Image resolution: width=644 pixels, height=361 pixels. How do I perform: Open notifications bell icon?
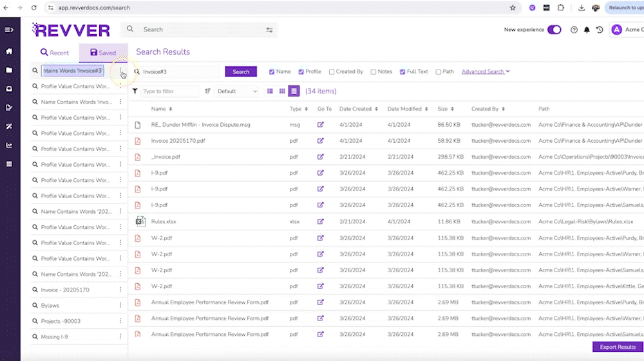587,30
